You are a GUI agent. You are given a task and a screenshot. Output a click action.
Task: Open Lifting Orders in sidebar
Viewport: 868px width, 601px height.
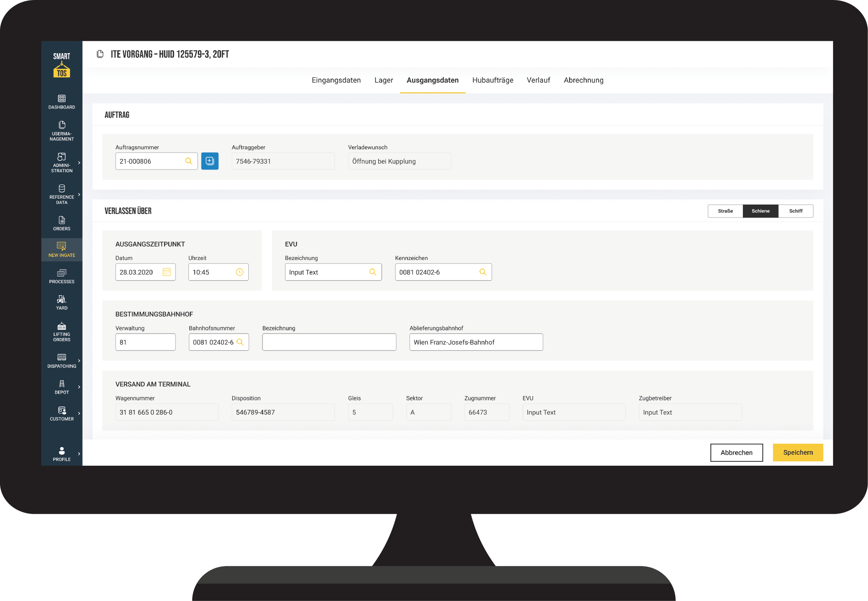62,332
